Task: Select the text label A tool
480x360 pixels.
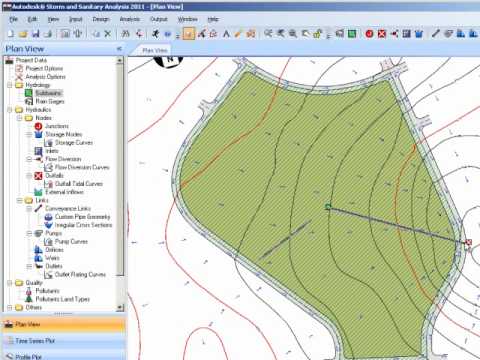Action: [x=226, y=34]
